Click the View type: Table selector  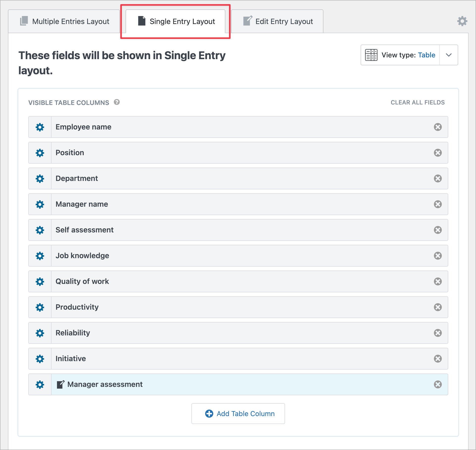click(400, 55)
